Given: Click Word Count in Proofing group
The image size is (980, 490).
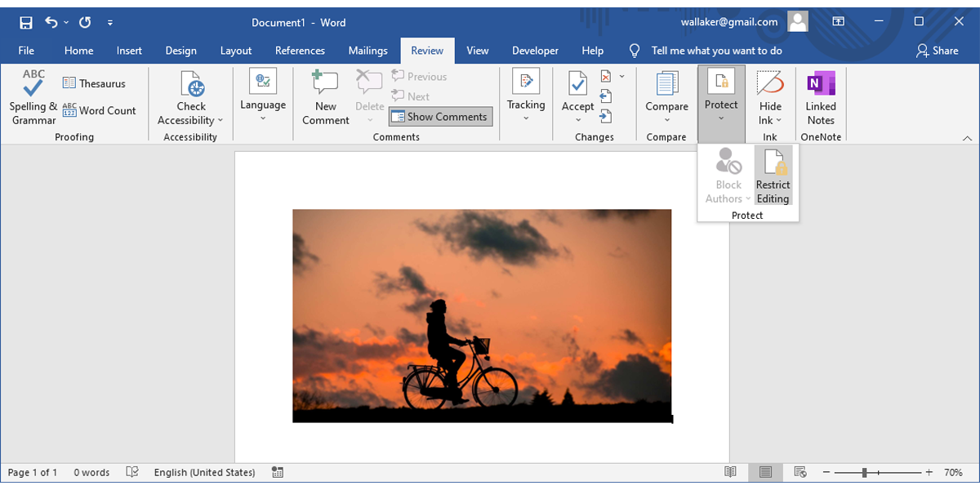Looking at the screenshot, I should pyautogui.click(x=100, y=110).
